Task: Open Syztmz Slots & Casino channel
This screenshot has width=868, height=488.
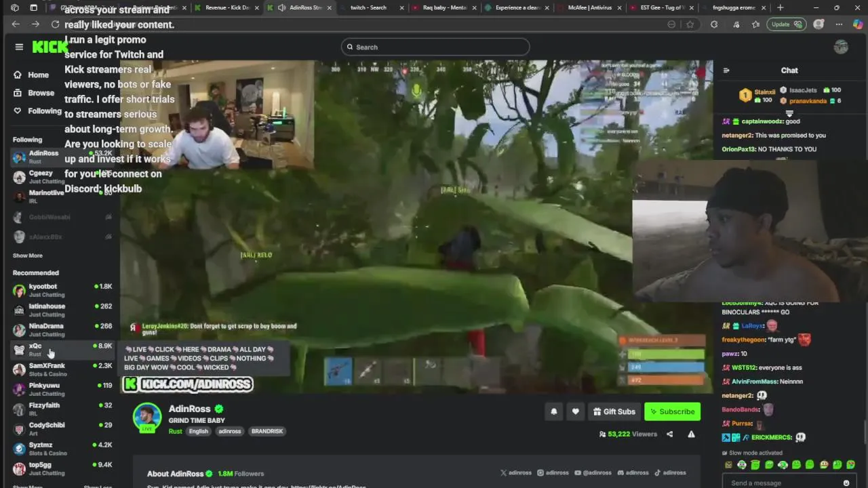Action: click(x=62, y=449)
